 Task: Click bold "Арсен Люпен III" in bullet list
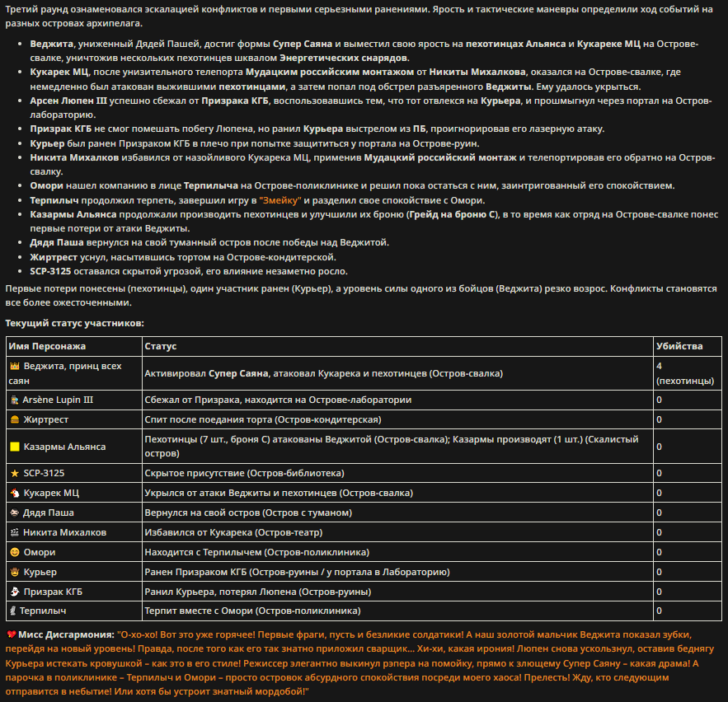tap(68, 101)
